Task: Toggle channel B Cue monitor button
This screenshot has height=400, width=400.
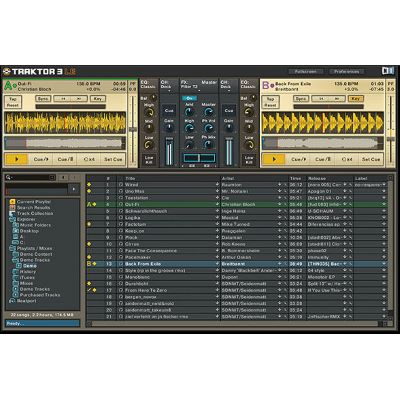Action: (x=229, y=110)
